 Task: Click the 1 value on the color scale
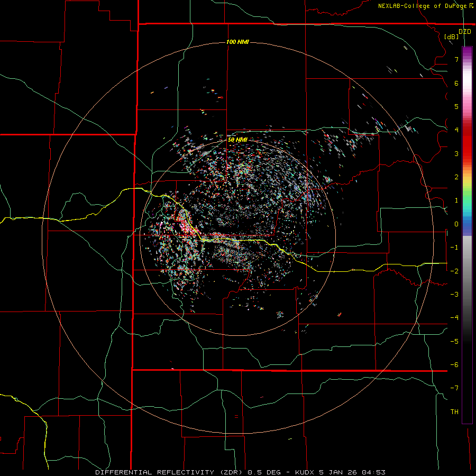pos(456,200)
